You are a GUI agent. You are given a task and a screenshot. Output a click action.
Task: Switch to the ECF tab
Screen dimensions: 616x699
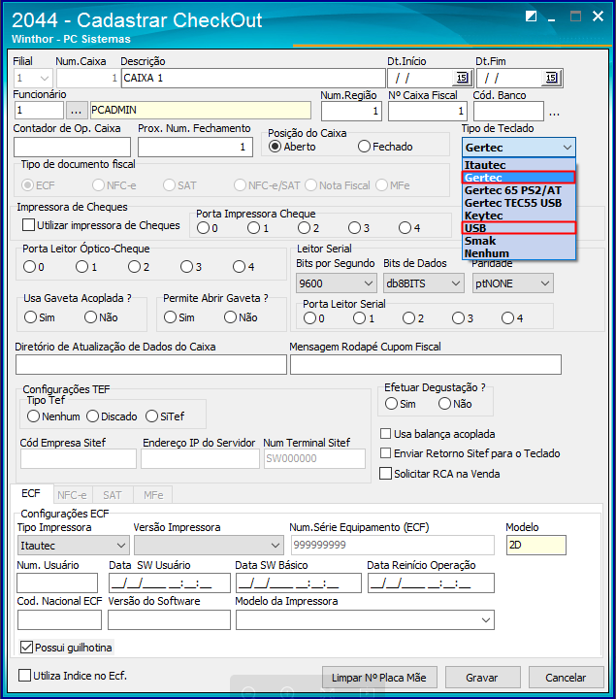tap(31, 493)
